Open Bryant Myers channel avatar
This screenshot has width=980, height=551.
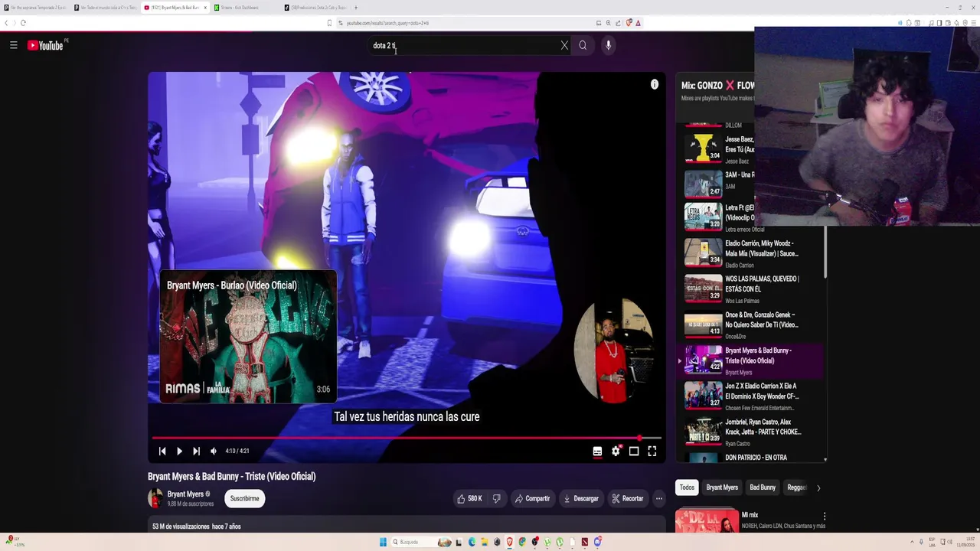point(155,498)
